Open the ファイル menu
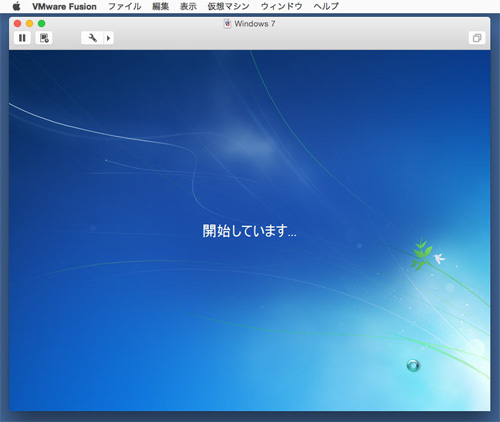 pyautogui.click(x=125, y=7)
